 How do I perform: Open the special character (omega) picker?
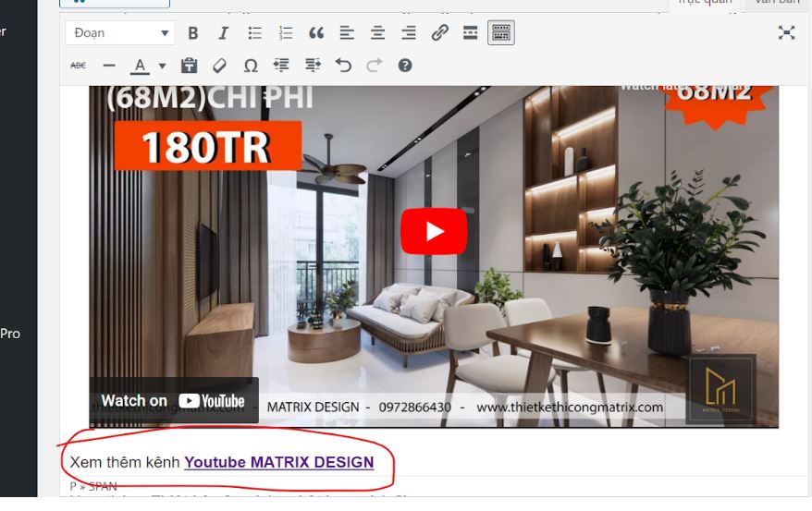[x=251, y=66]
